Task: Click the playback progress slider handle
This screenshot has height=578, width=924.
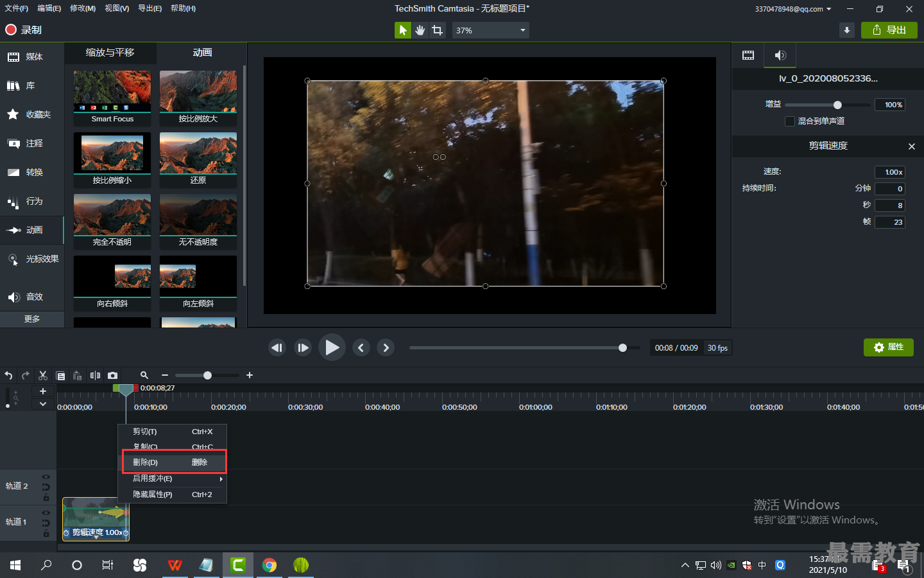Action: (622, 347)
